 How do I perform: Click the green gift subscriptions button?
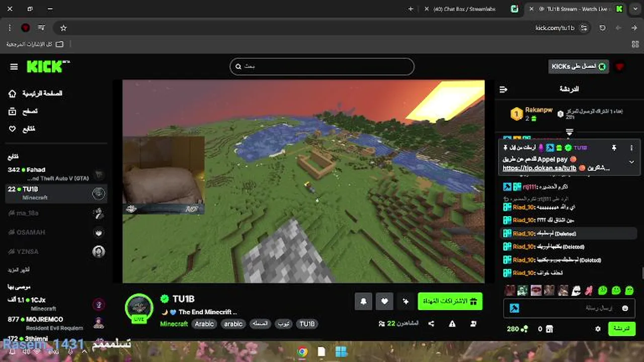[450, 301]
